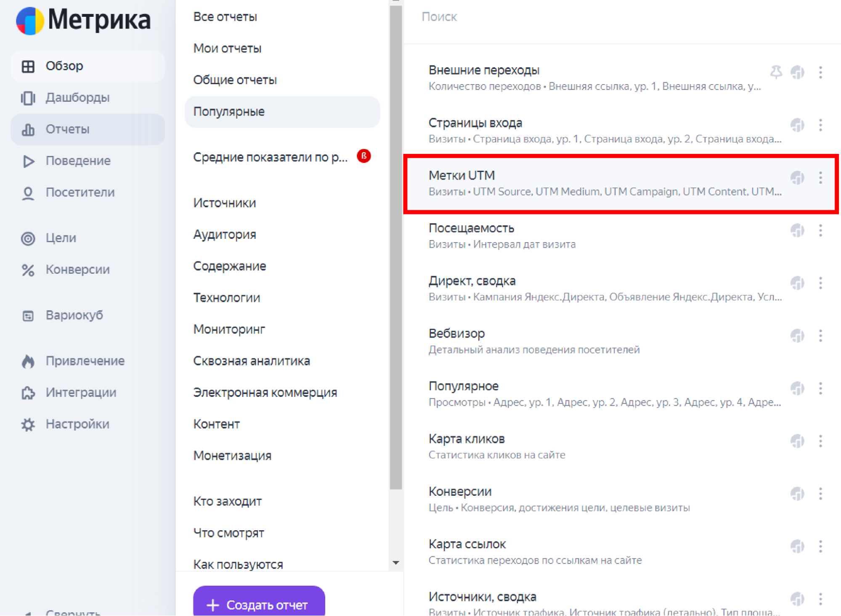Open Средние показатели по р... reports

click(x=270, y=157)
